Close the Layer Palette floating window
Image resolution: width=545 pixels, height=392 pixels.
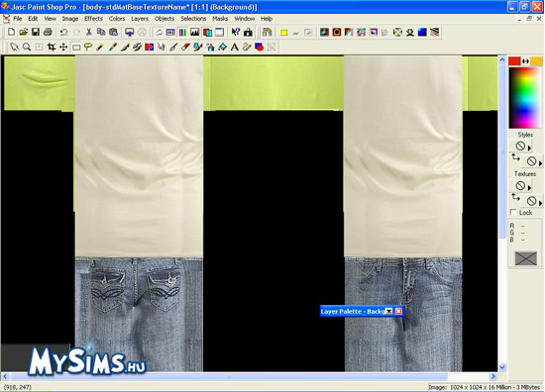pos(398,311)
